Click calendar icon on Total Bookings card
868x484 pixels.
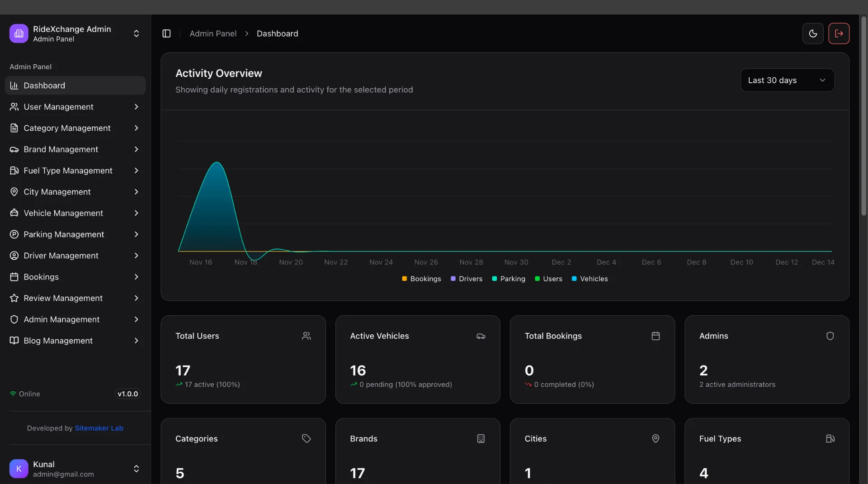656,336
